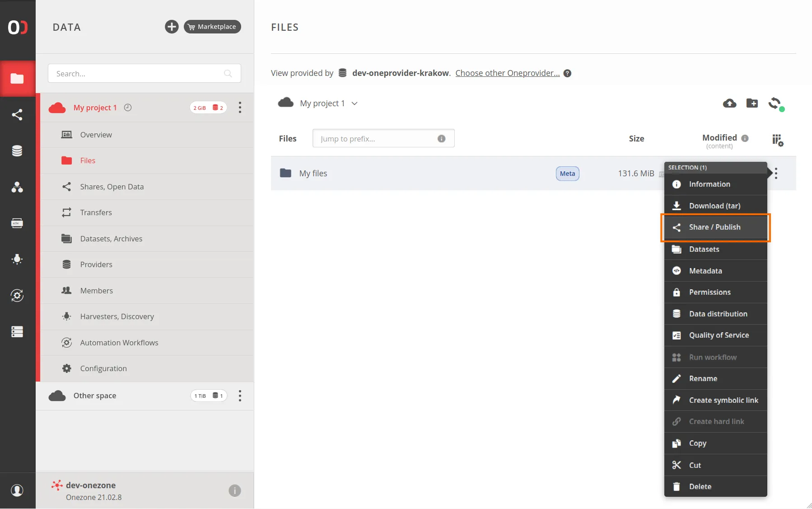812x509 pixels.
Task: Open the Providers section in sidebar
Action: 18,151
